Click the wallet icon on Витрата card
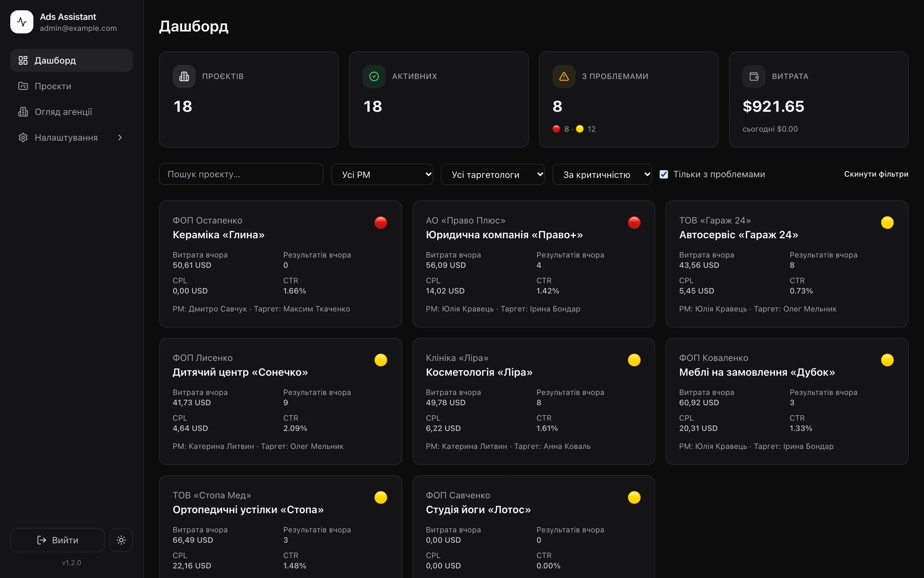 click(x=754, y=76)
